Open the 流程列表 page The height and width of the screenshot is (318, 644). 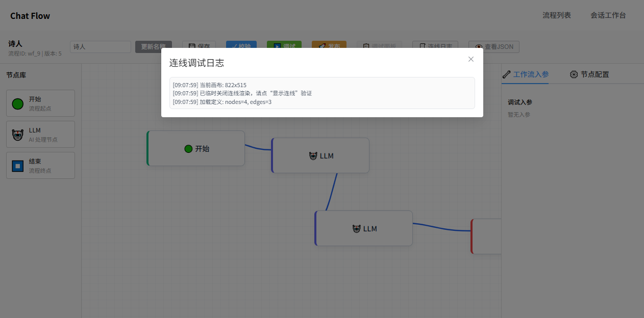(x=557, y=15)
